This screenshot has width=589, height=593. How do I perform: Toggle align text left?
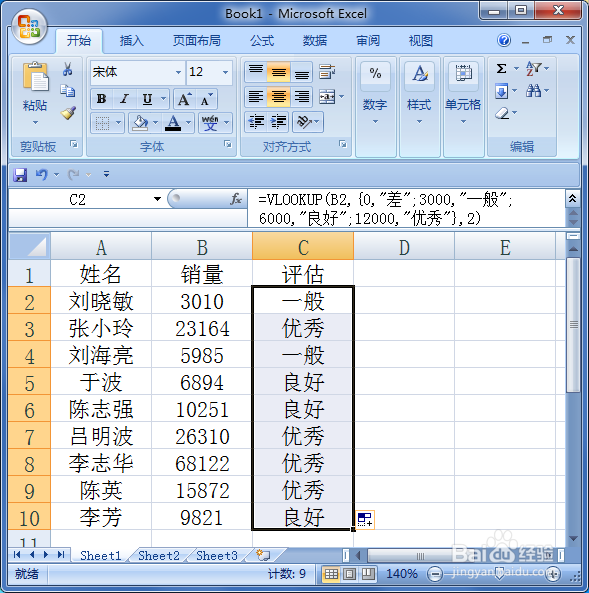pos(256,96)
